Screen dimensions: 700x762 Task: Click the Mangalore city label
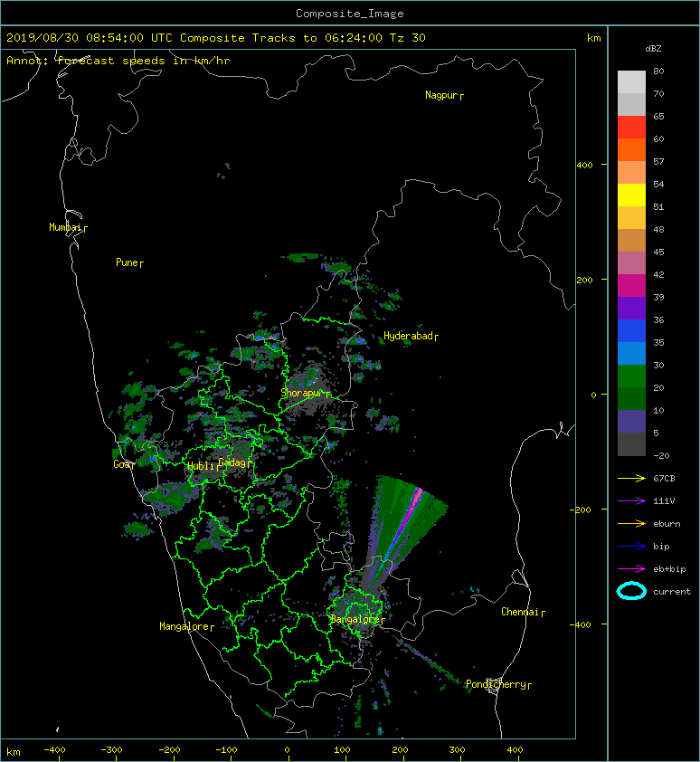[186, 627]
